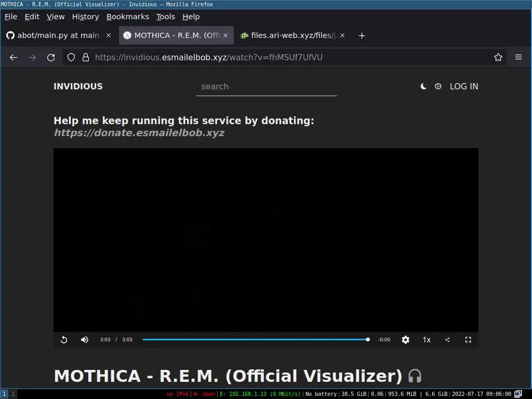The width and height of the screenshot is (532, 399).
Task: Click the 'no IPv6' status entry
Action: pos(178,394)
